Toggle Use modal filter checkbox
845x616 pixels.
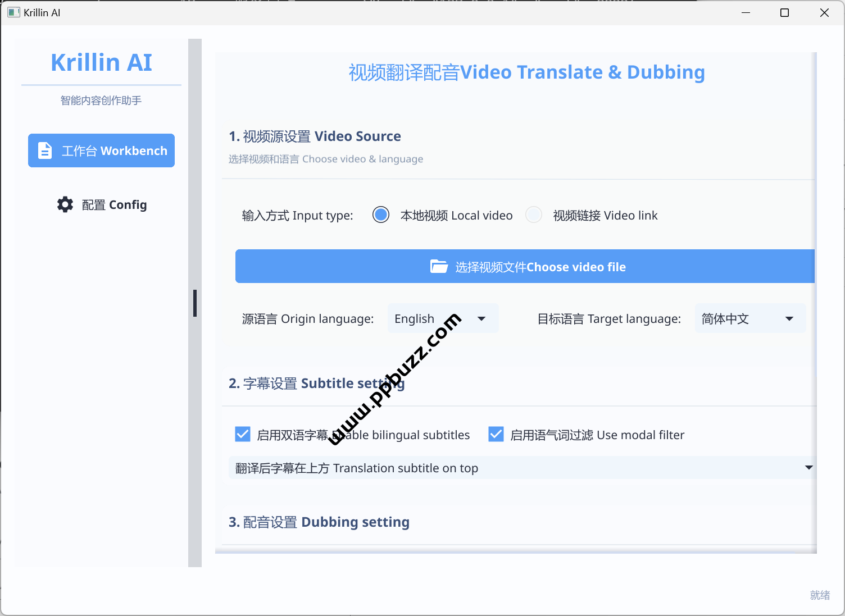tap(496, 434)
